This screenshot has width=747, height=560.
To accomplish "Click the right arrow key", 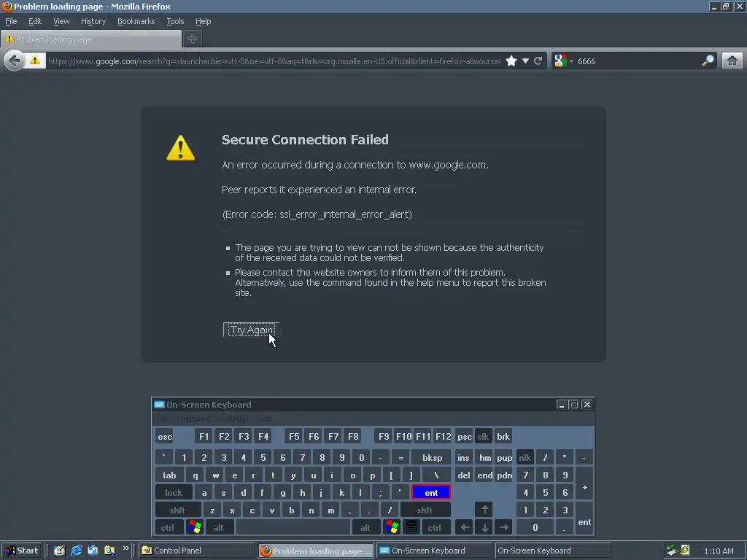I will 503,528.
